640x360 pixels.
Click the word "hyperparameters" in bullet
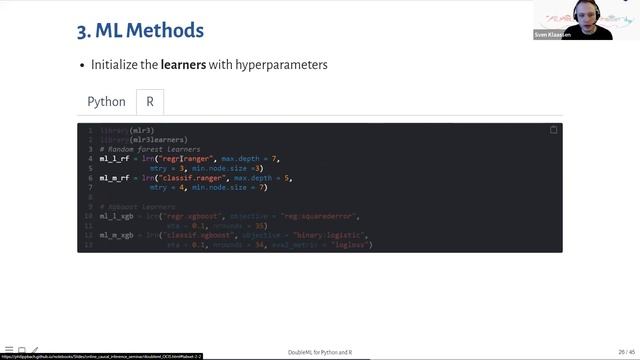(x=281, y=65)
